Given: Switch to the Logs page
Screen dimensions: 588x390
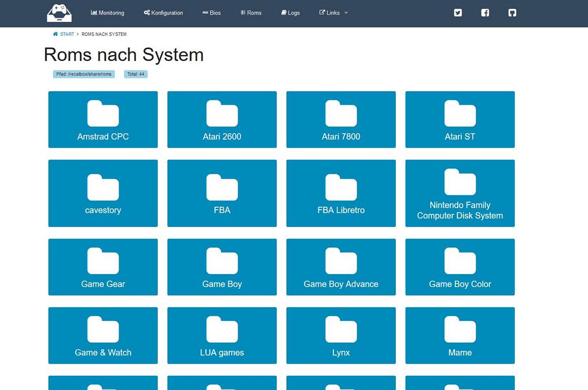Looking at the screenshot, I should pyautogui.click(x=291, y=13).
